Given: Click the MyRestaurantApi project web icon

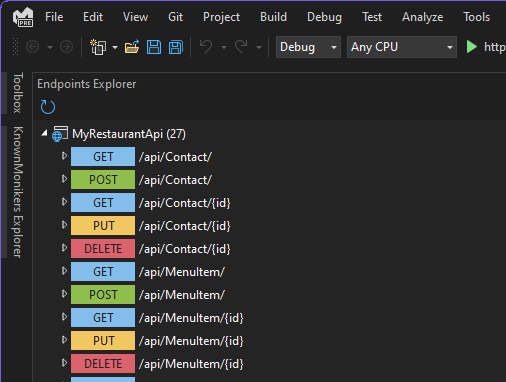Looking at the screenshot, I should 60,134.
